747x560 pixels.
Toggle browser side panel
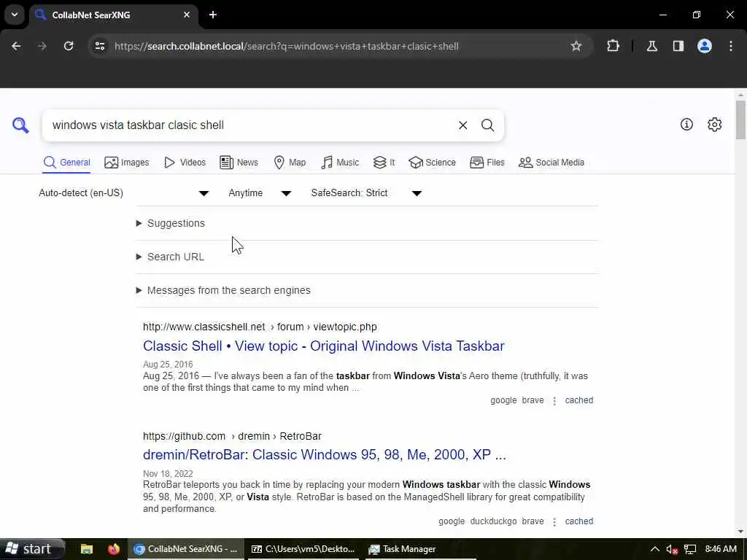(x=678, y=46)
